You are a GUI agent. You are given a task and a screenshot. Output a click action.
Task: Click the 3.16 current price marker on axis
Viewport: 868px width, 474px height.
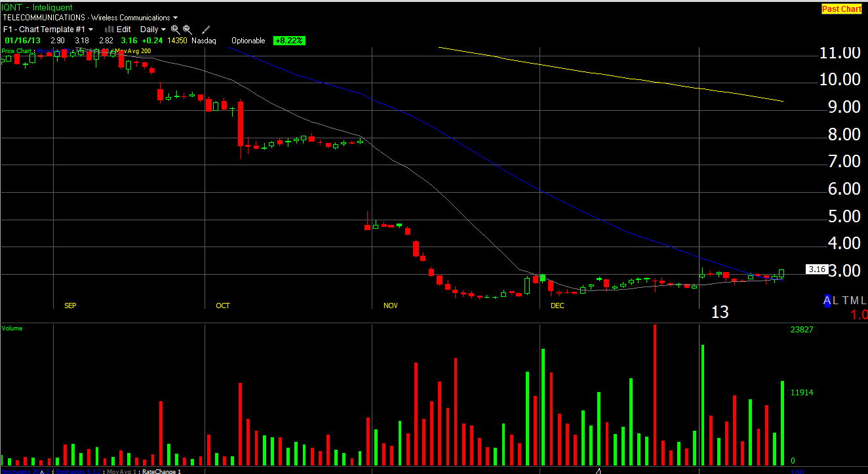tap(816, 269)
